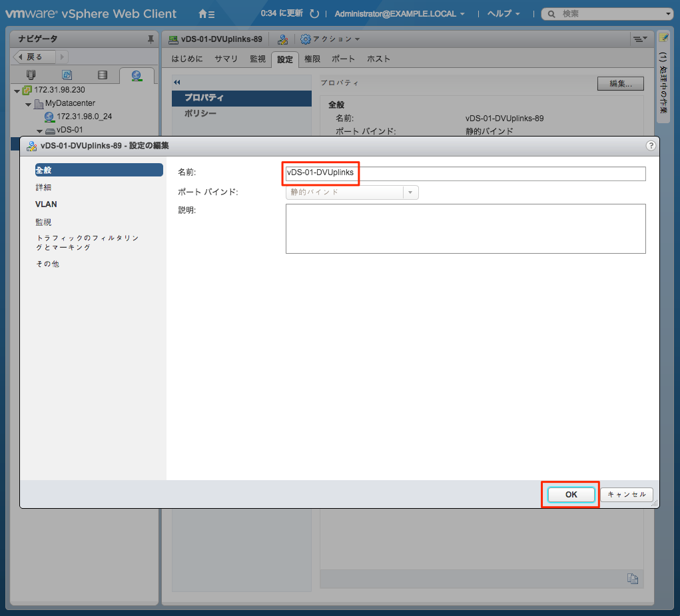Select VLAN in the dialog sidebar
The image size is (680, 616).
pyautogui.click(x=46, y=204)
